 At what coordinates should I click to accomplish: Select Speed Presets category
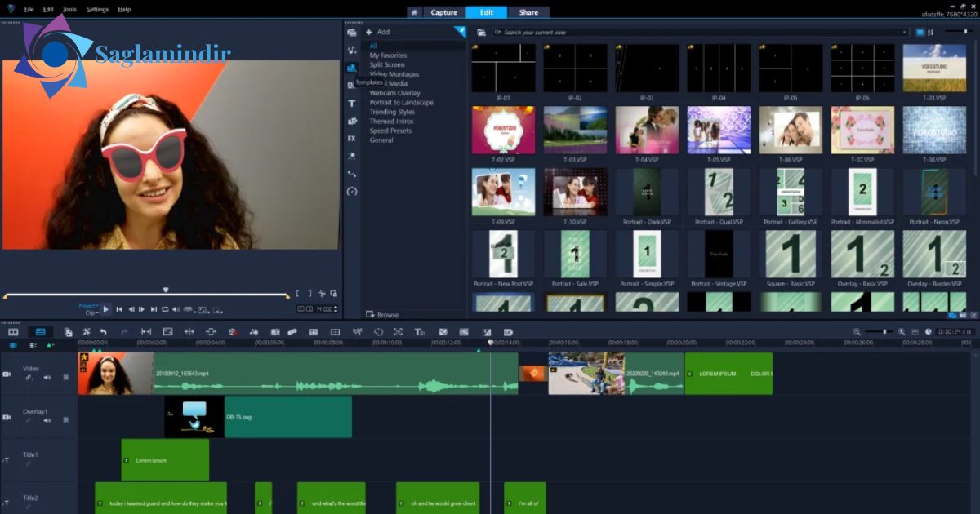coord(390,131)
